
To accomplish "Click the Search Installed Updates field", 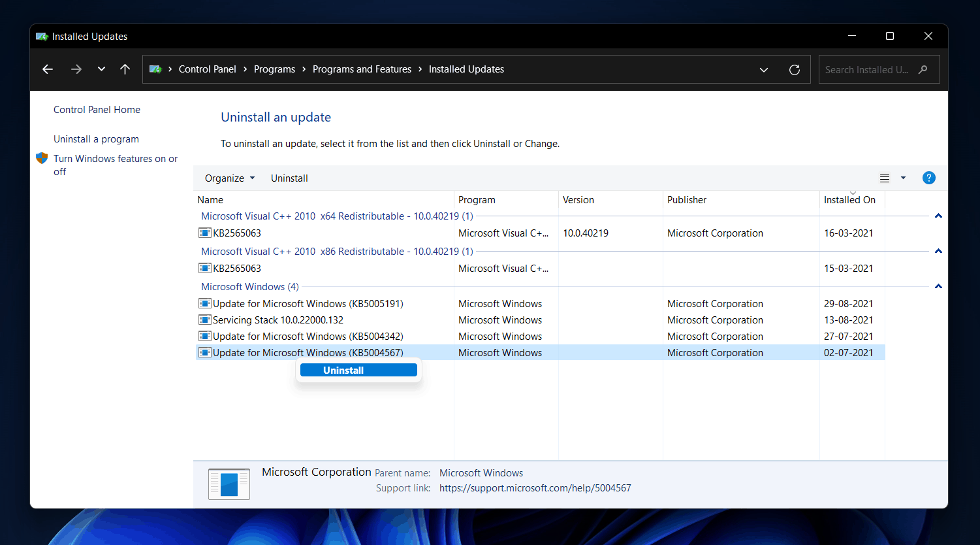I will tap(867, 69).
